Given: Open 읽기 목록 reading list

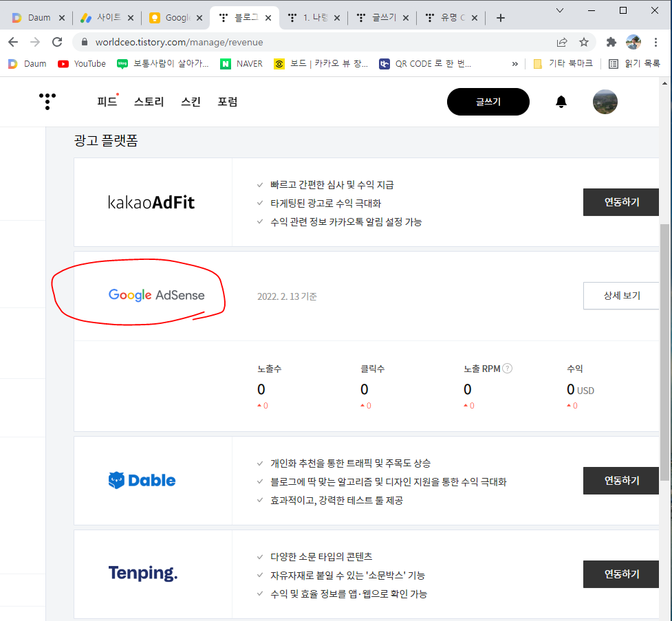Looking at the screenshot, I should tap(634, 64).
